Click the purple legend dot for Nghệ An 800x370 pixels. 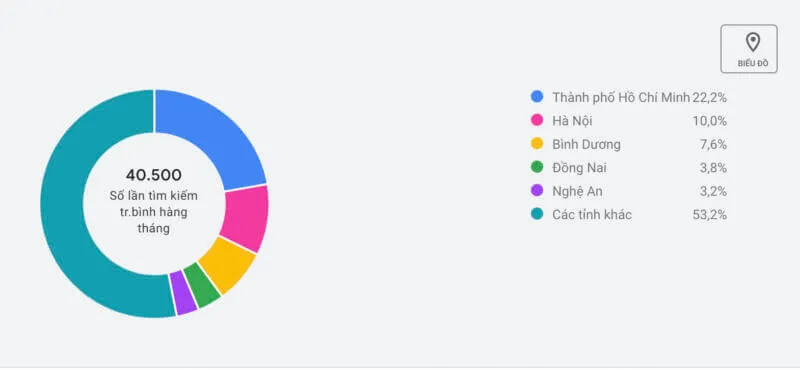click(537, 191)
